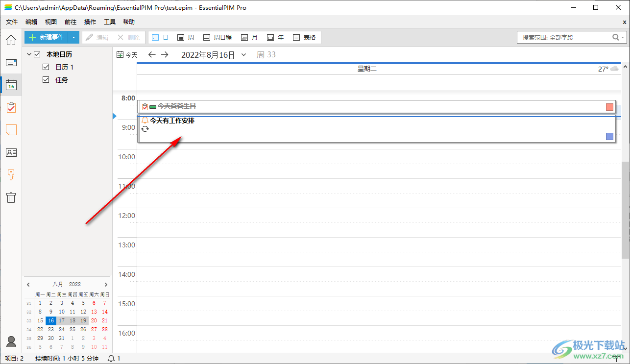Viewport: 630px width, 364px height.
Task: Click the weather cloud icon
Action: click(x=614, y=69)
